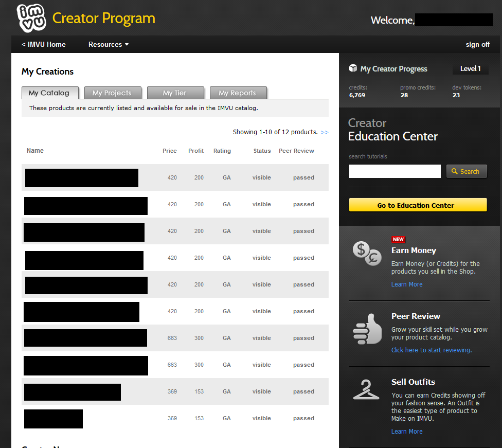The image size is (502, 448).
Task: Click the Earn Money coins icon
Action: [x=367, y=254]
